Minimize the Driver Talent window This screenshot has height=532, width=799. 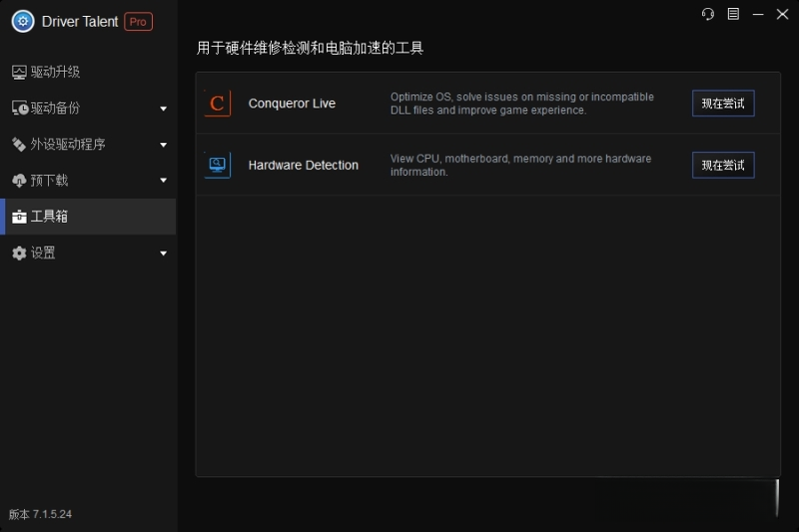click(758, 14)
